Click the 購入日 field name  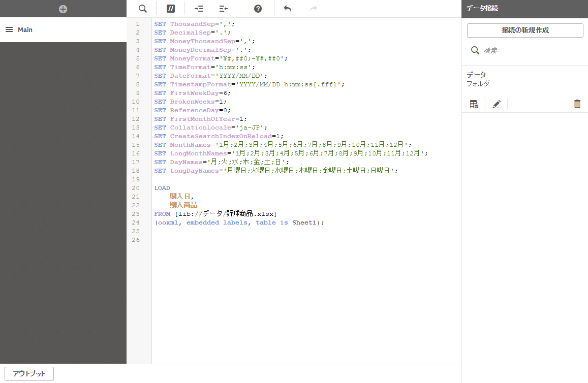(180, 197)
